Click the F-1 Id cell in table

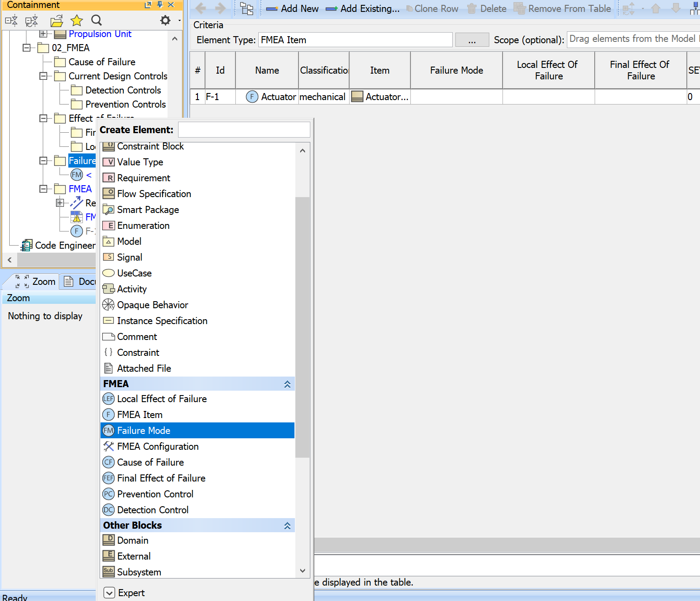(220, 97)
